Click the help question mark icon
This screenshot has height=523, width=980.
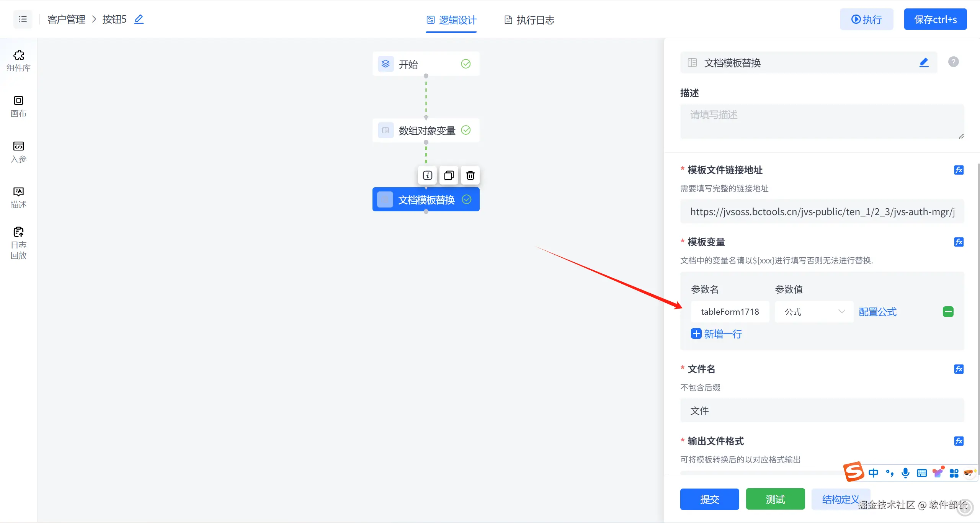coord(953,62)
